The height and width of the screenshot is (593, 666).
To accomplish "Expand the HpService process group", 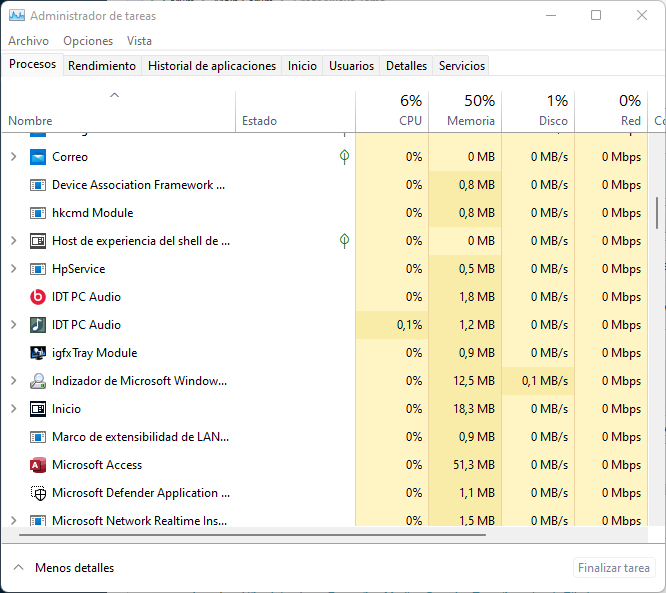I will coord(14,269).
